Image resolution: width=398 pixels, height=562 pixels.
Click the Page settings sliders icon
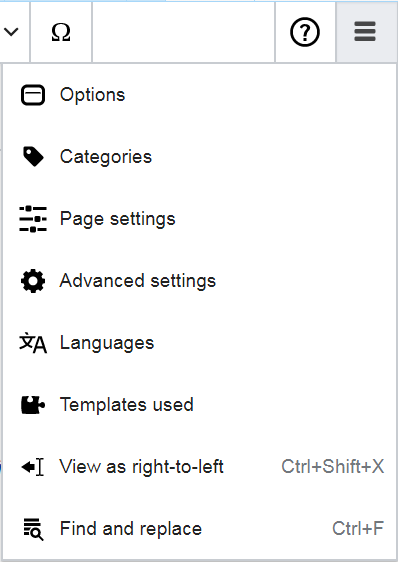pyautogui.click(x=33, y=219)
